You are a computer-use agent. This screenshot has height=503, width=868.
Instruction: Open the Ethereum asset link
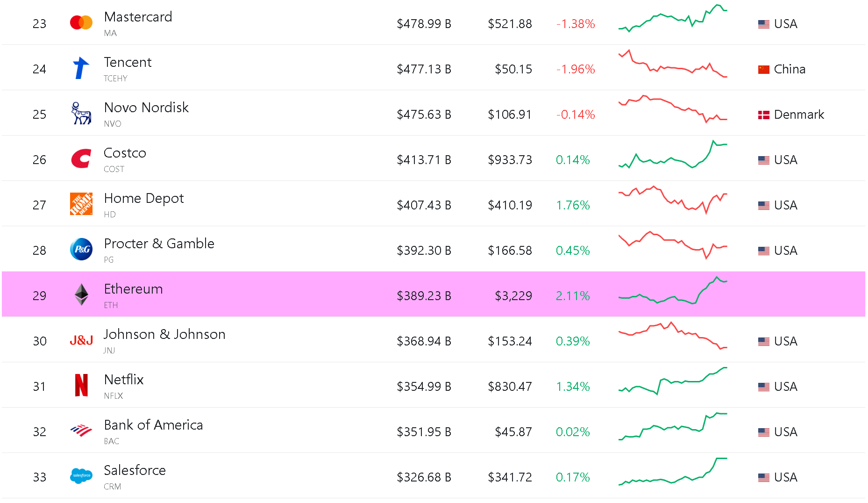133,289
